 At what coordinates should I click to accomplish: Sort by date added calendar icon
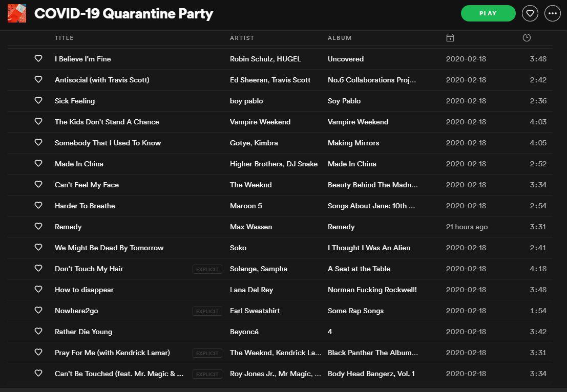pyautogui.click(x=450, y=38)
